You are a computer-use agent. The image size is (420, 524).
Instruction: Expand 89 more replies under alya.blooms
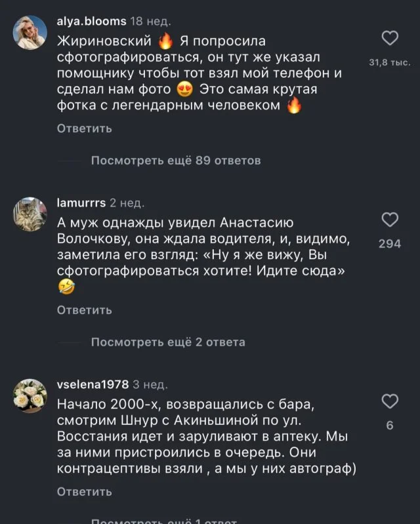[175, 161]
